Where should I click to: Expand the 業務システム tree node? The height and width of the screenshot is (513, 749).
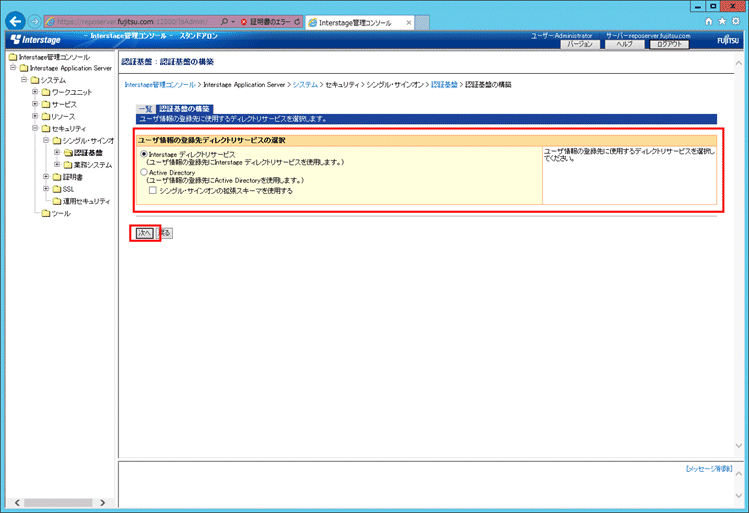pos(57,164)
